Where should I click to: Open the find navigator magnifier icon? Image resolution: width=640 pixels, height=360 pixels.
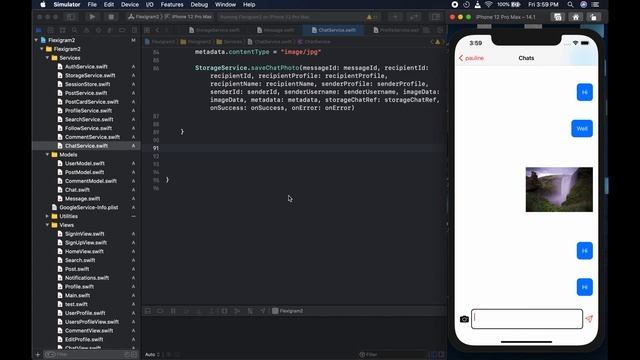pos(74,30)
